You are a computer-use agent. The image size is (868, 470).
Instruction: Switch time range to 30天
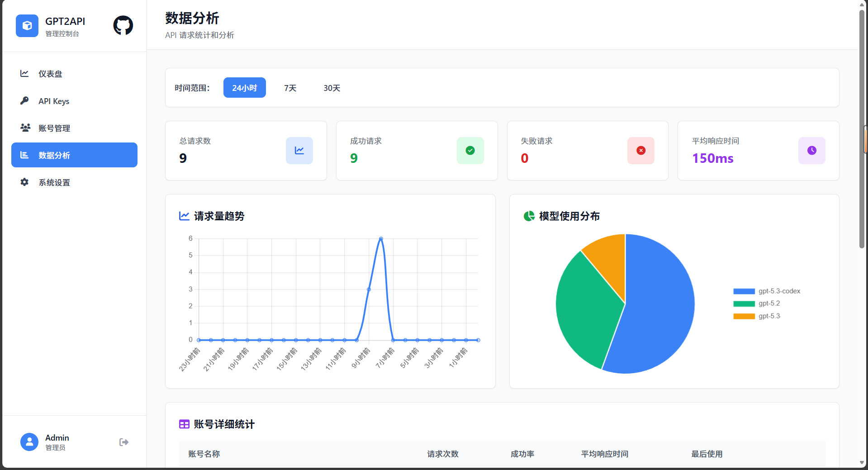(331, 88)
